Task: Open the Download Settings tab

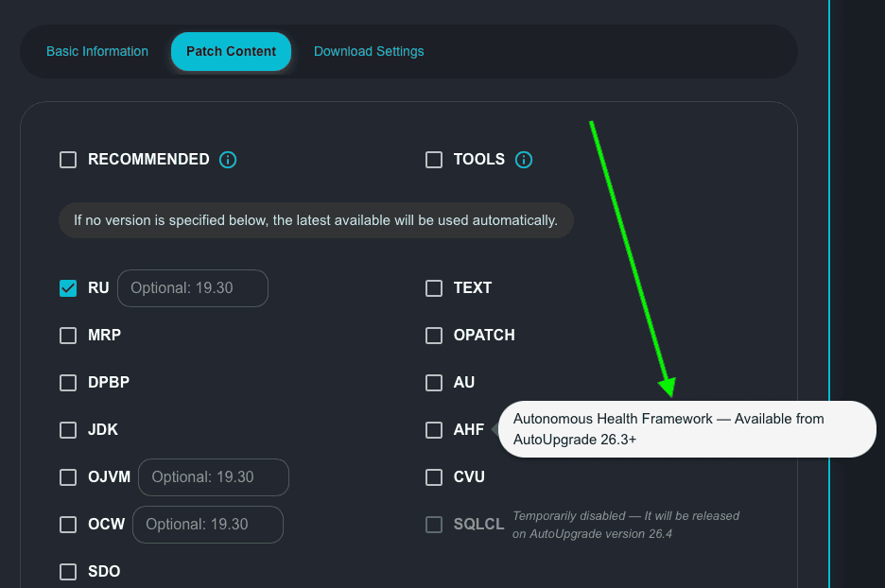Action: [369, 51]
